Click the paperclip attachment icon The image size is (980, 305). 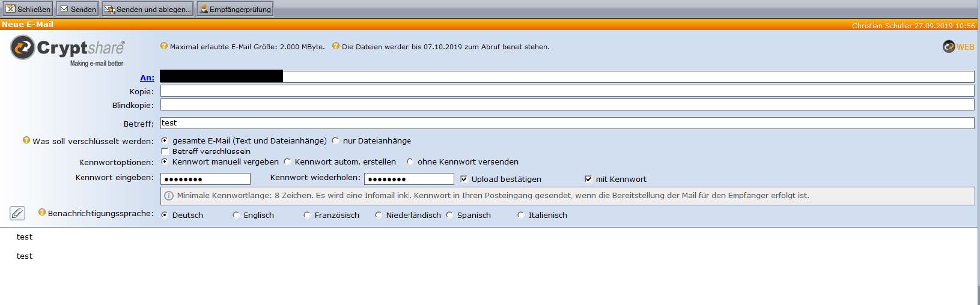coord(17,213)
